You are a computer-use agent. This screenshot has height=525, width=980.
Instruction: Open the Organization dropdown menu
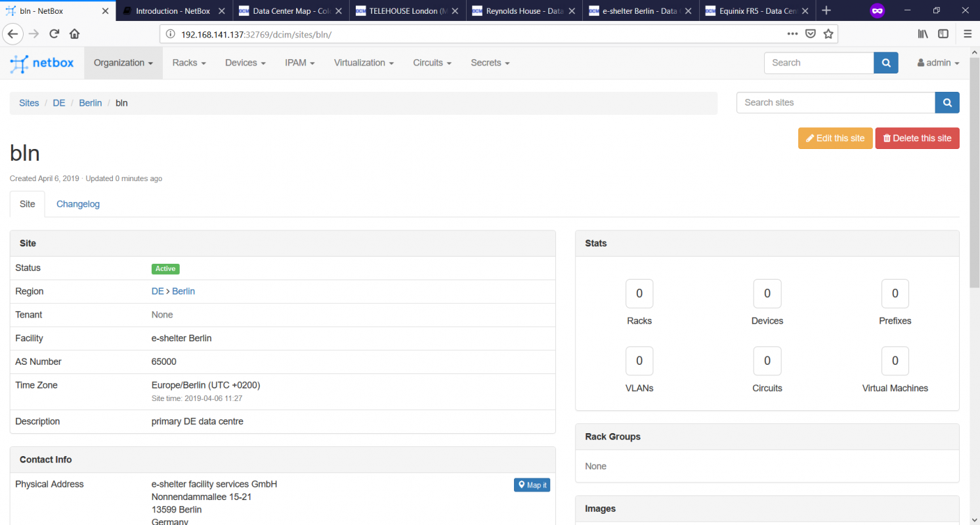coord(123,62)
